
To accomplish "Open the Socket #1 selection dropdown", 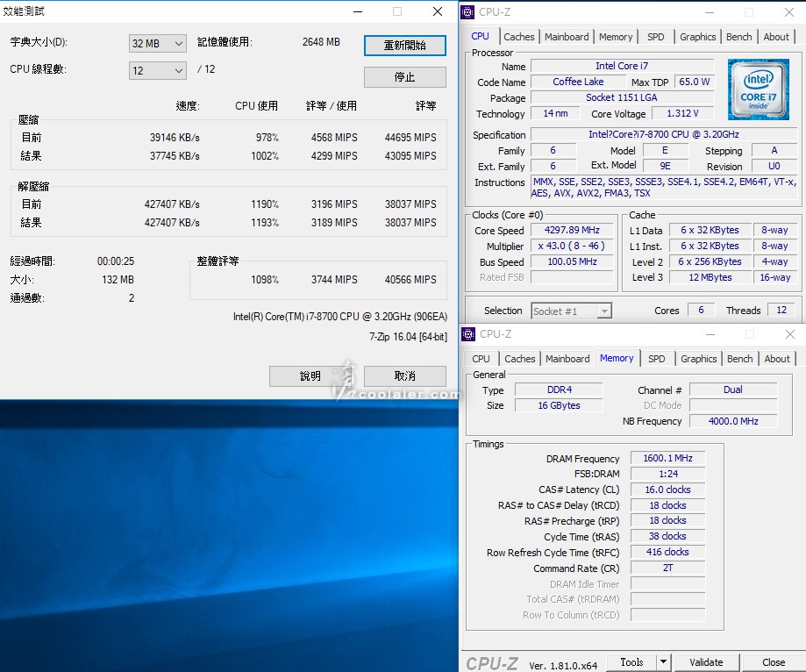I will 571,311.
